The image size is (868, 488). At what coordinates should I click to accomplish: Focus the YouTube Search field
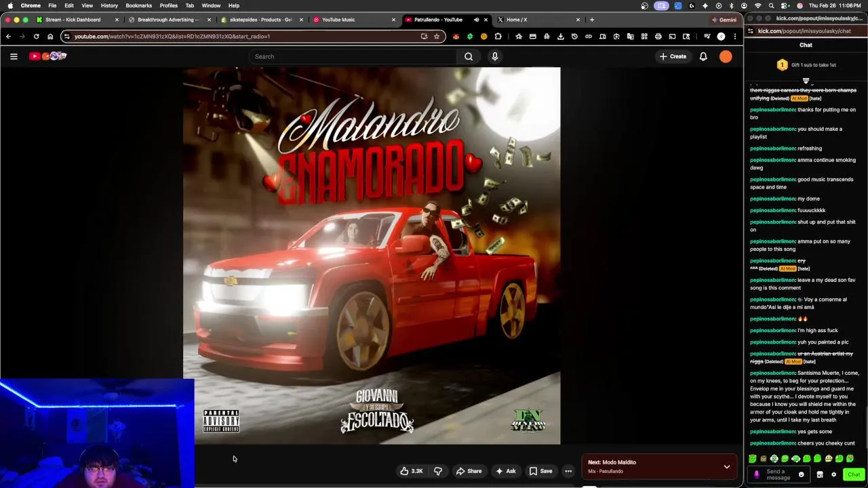(353, 56)
